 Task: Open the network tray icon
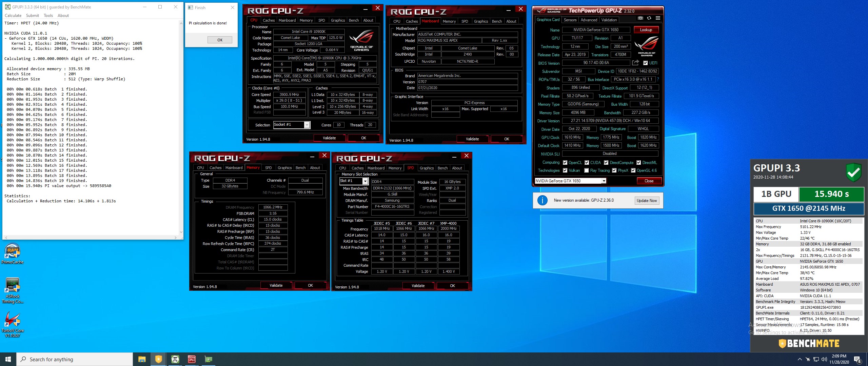point(816,359)
